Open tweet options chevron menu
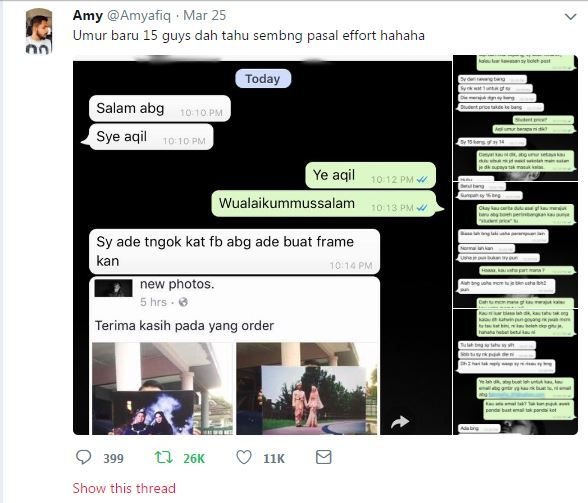This screenshot has width=588, height=503. 570,17
